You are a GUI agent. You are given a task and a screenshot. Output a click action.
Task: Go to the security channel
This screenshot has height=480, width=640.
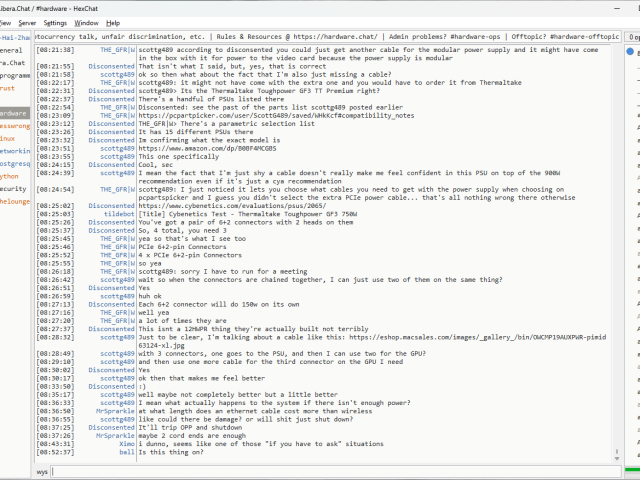click(x=13, y=187)
